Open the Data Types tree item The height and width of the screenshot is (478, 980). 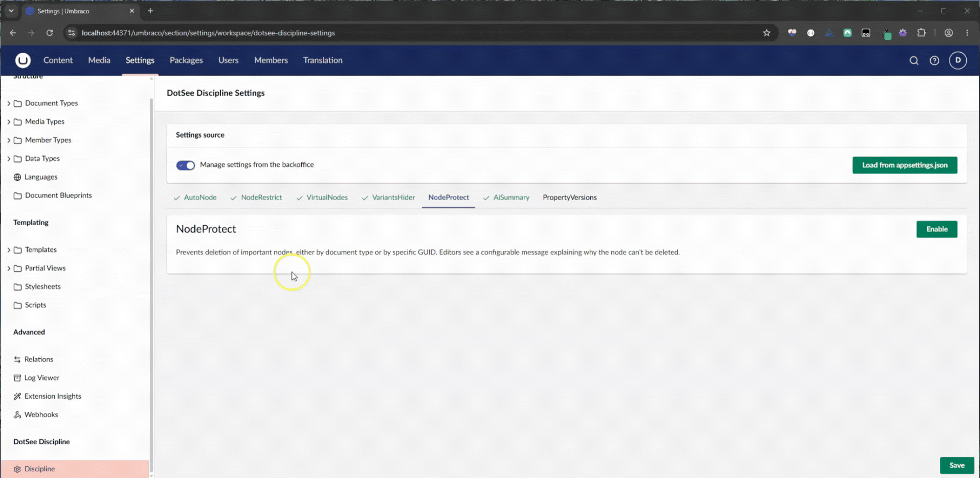[42, 159]
